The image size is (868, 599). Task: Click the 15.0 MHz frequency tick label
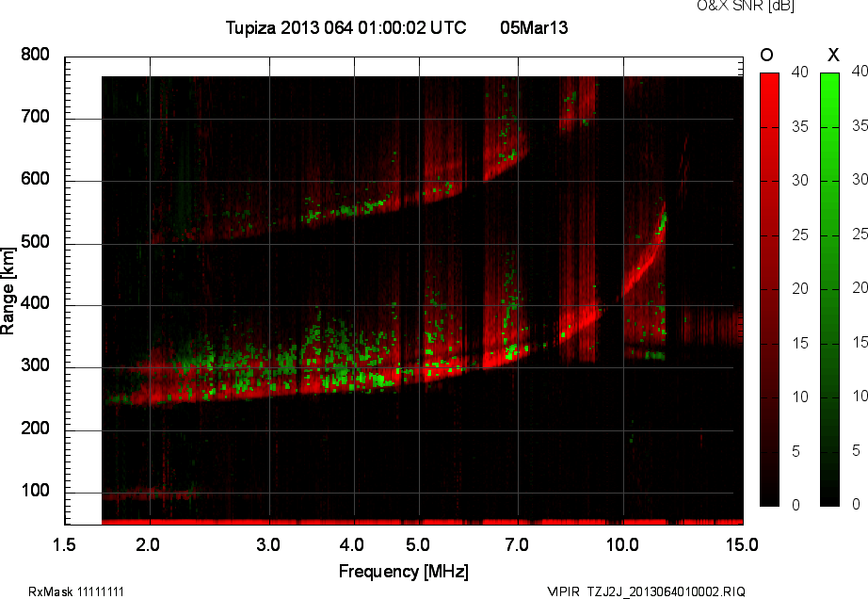742,544
